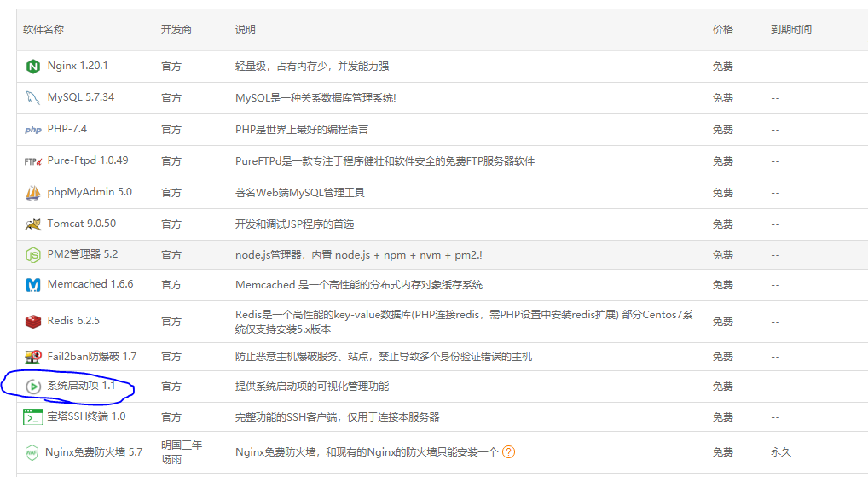Click 官方 developer in Tomcat row
This screenshot has width=868, height=477.
(171, 224)
